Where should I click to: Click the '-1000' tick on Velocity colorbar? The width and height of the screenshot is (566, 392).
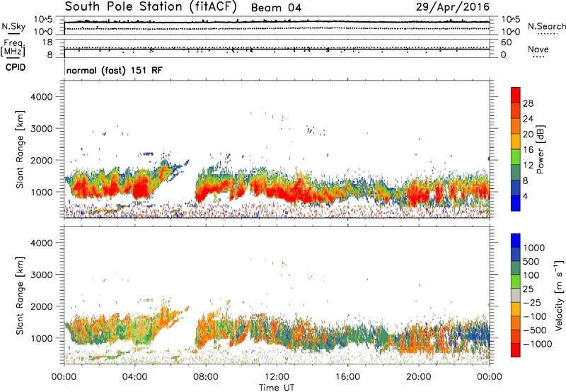[x=538, y=344]
